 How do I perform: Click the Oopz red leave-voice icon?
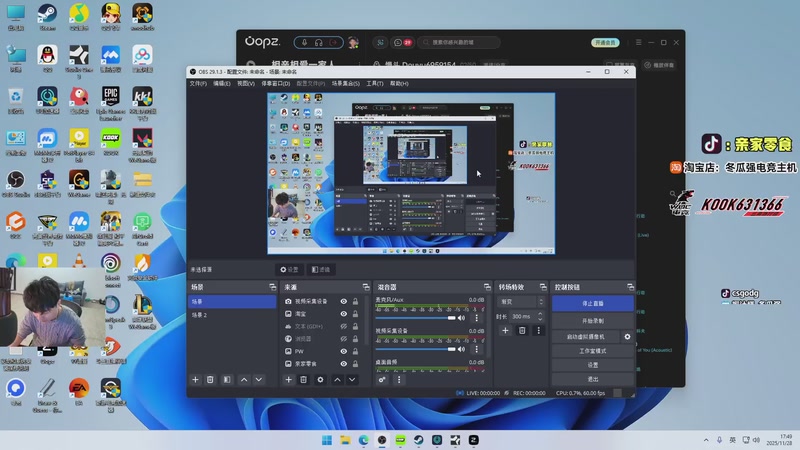click(334, 42)
